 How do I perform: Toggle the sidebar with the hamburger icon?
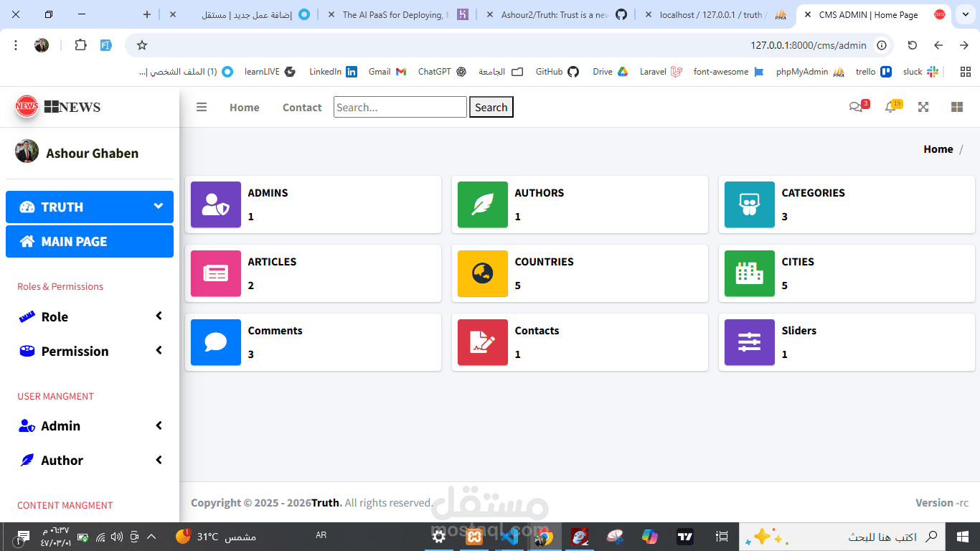pyautogui.click(x=202, y=107)
